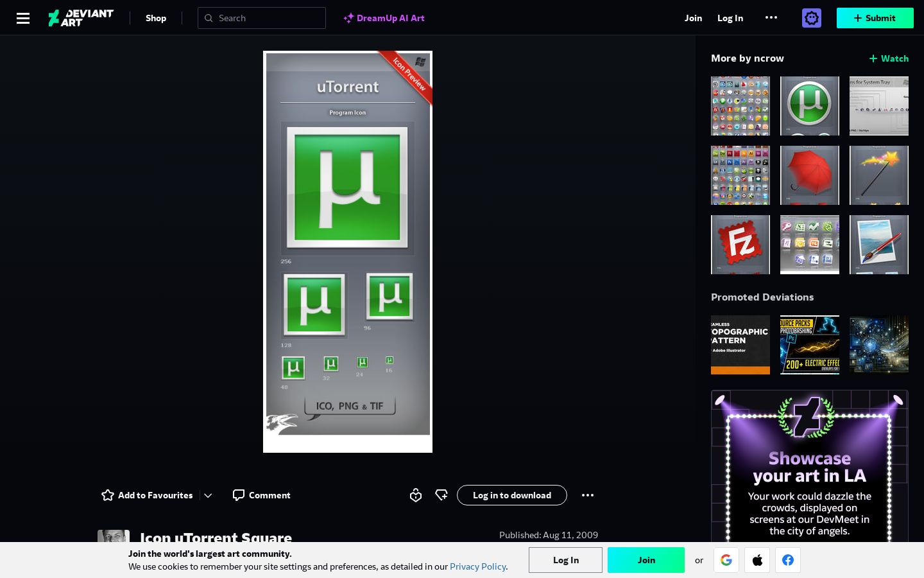This screenshot has height=578, width=924.
Task: Click the speech bubble with plus icon
Action: (441, 495)
